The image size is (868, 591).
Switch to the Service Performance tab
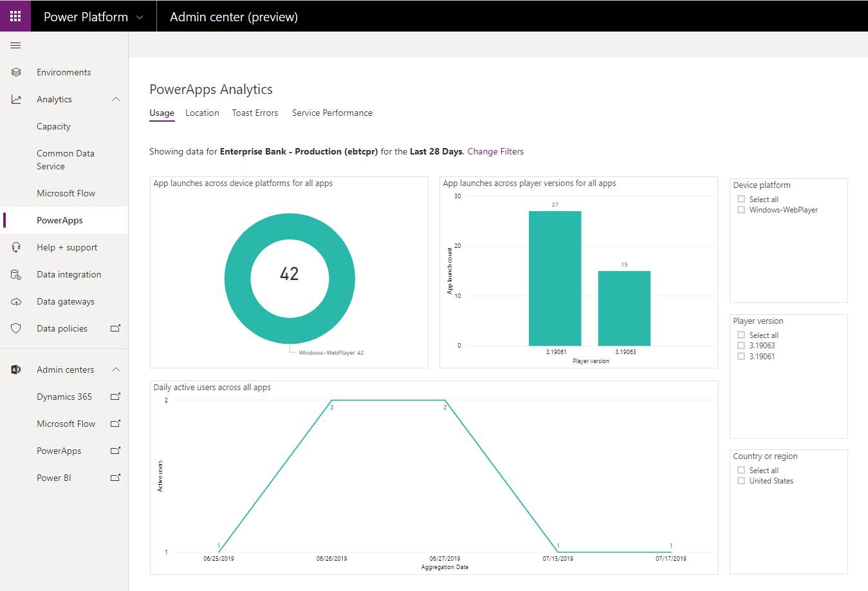coord(332,113)
